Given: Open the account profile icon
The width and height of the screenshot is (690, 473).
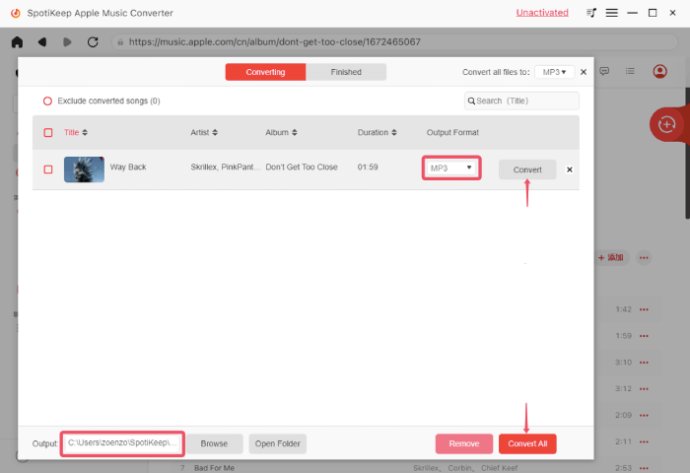Looking at the screenshot, I should coord(659,71).
